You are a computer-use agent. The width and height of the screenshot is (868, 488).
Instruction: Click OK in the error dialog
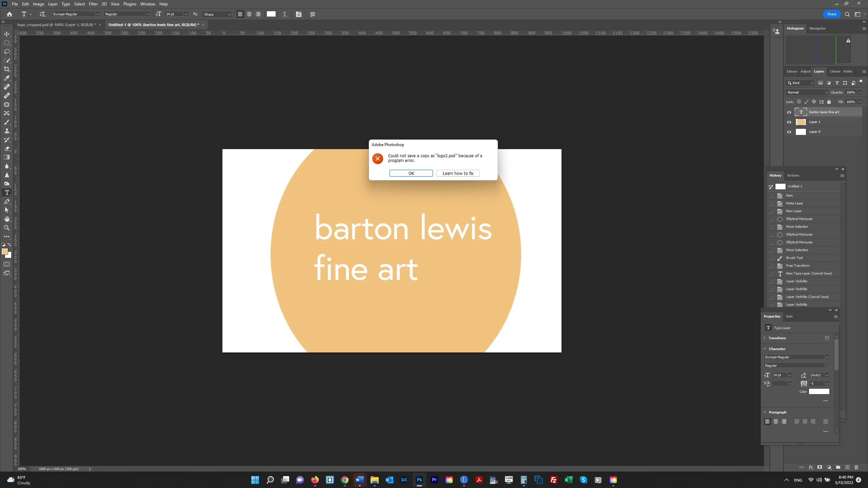pyautogui.click(x=411, y=173)
